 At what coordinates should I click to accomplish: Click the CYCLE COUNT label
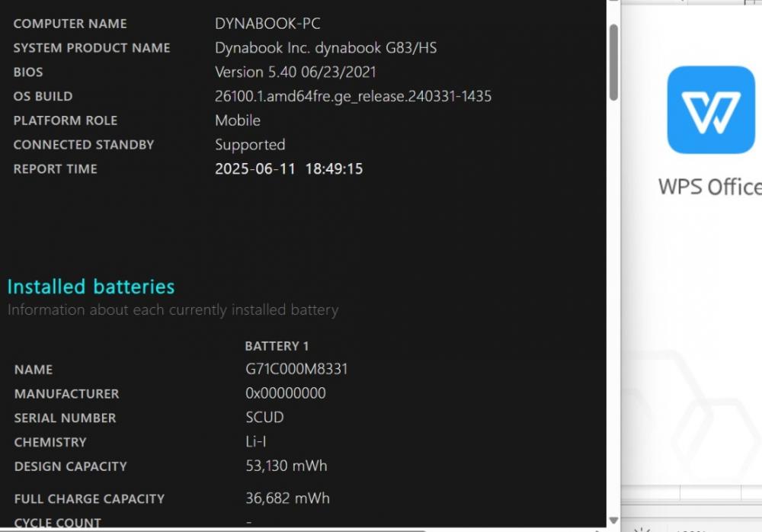pos(58,523)
